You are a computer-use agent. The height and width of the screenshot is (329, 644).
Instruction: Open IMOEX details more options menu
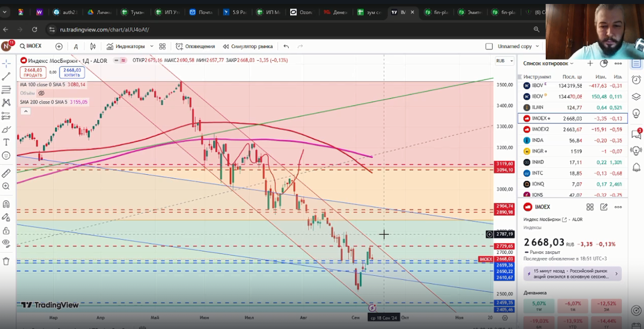click(x=618, y=207)
